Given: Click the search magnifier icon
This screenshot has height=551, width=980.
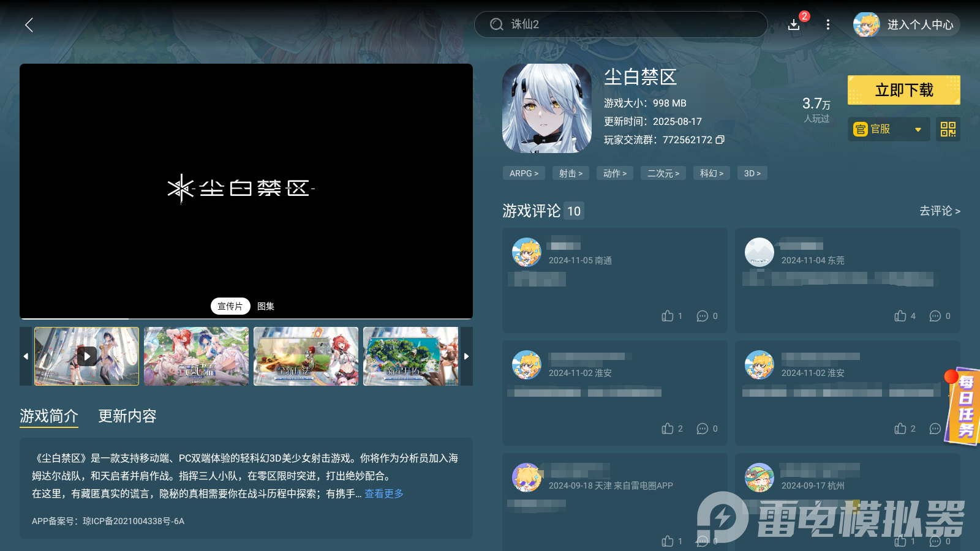Looking at the screenshot, I should (496, 24).
